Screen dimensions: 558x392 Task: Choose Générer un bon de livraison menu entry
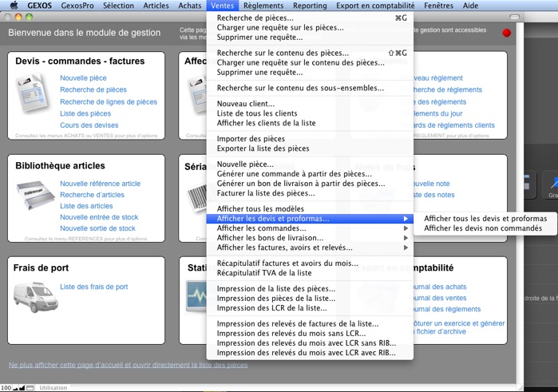(x=310, y=184)
